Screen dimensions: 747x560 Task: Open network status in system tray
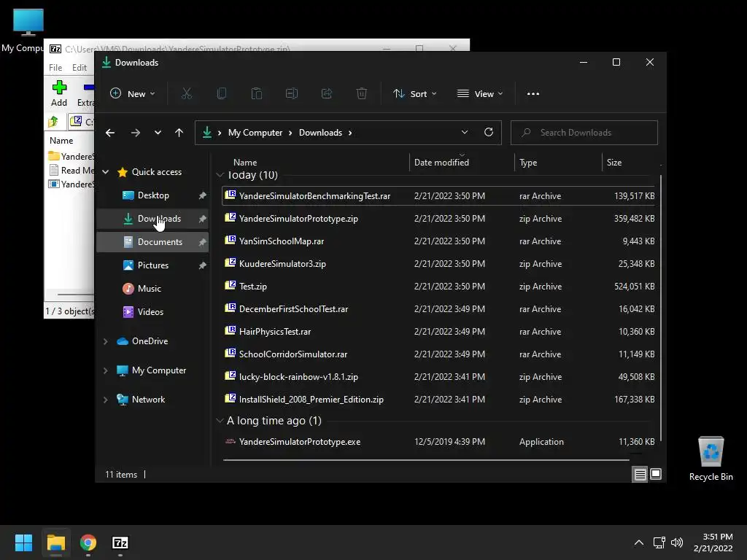click(x=659, y=542)
